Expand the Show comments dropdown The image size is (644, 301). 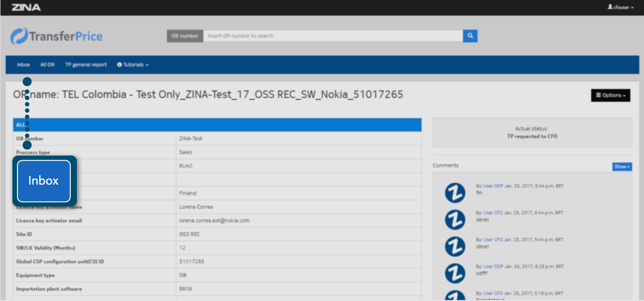(622, 167)
